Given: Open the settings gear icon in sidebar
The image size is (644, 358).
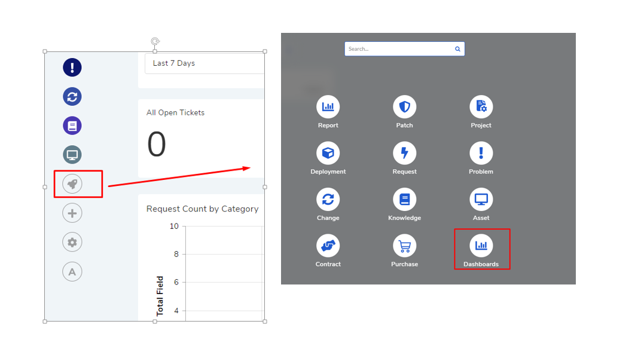Looking at the screenshot, I should pyautogui.click(x=72, y=242).
